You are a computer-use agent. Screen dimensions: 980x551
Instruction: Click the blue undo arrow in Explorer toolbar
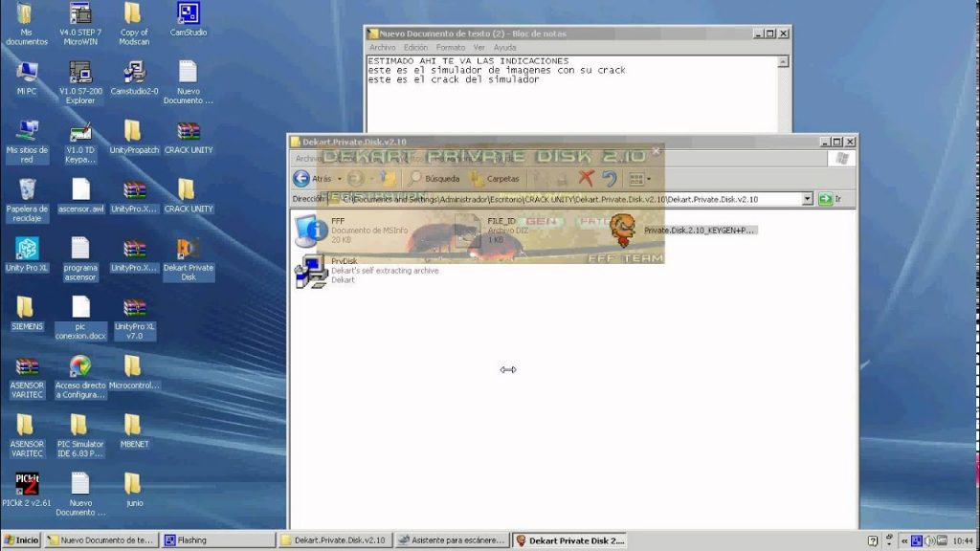coord(610,179)
